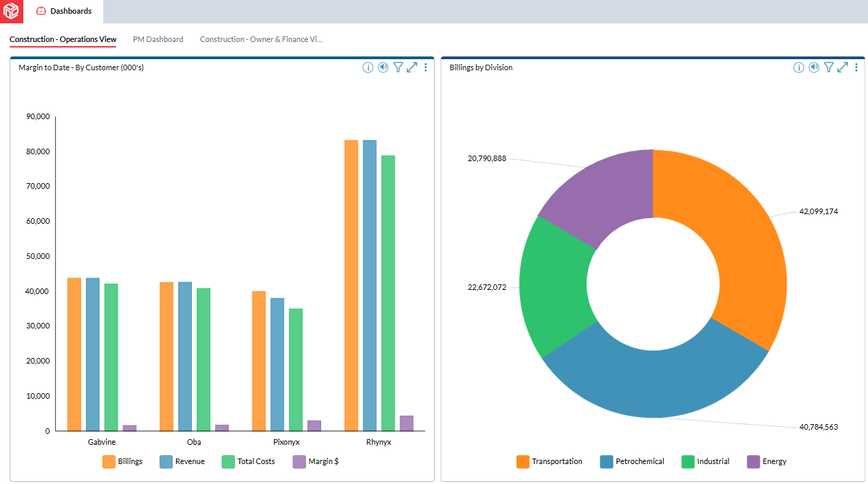Toggle the Energy division in donut legend
868x484 pixels.
point(766,461)
